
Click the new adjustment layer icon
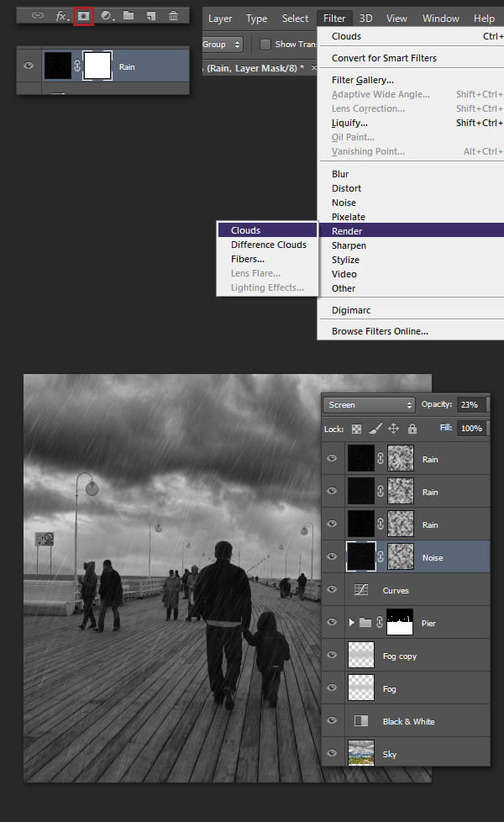click(x=107, y=15)
